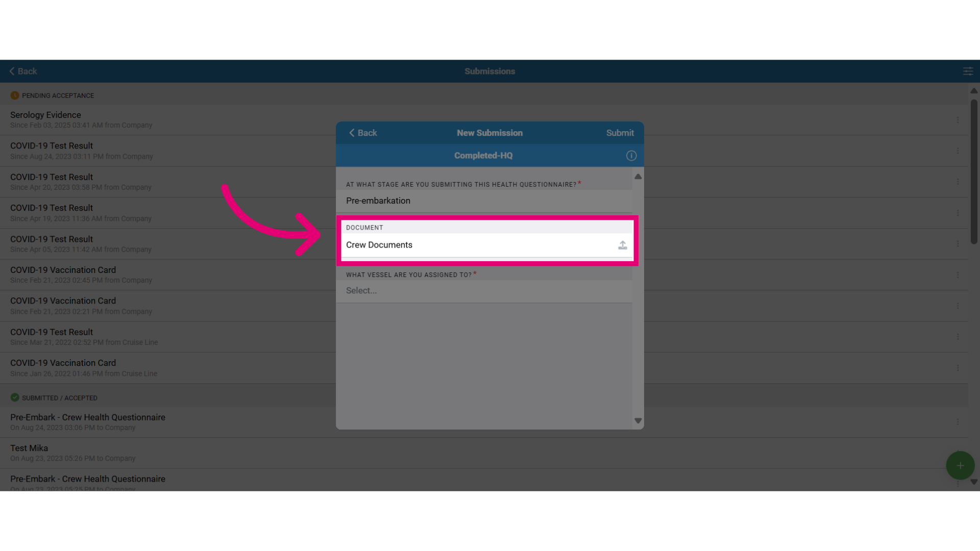Open the vessel Select... dropdown

click(484, 291)
